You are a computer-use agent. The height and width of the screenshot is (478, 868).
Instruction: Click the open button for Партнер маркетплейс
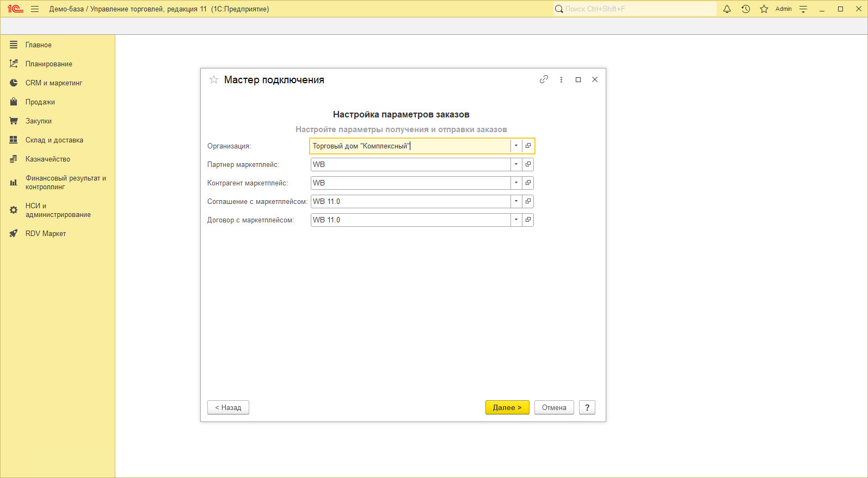tap(528, 164)
